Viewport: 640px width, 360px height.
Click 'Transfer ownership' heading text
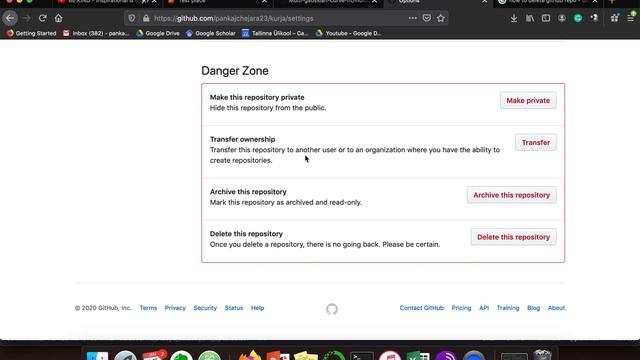click(242, 139)
